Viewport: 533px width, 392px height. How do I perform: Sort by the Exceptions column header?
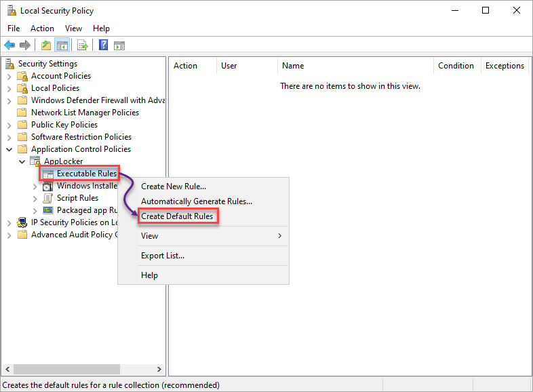505,66
